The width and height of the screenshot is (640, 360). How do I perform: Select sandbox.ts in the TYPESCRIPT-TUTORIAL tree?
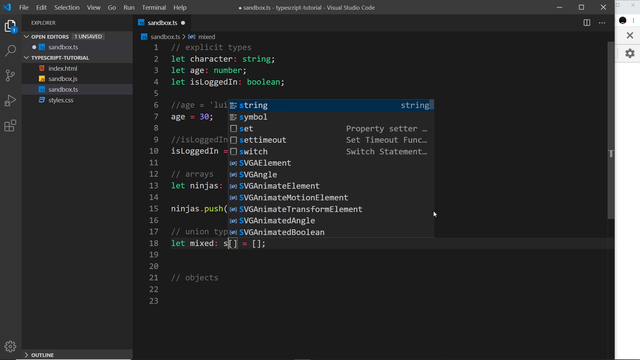[x=77, y=89]
